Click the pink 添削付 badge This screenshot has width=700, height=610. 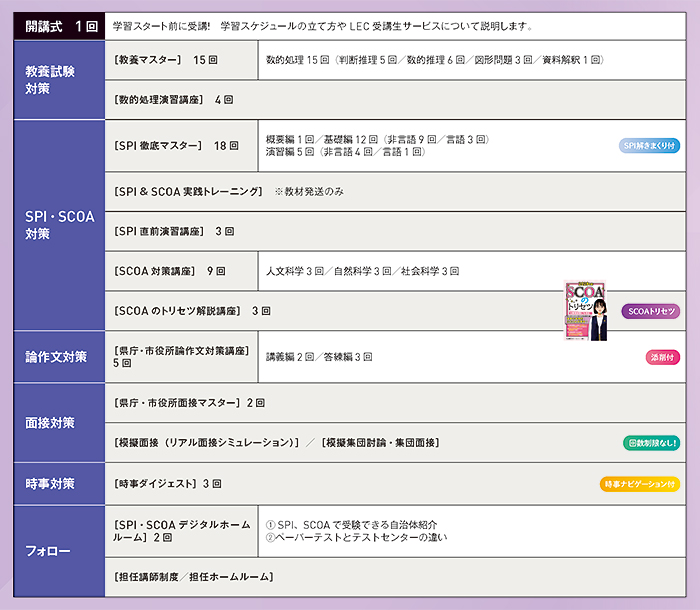coord(662,356)
